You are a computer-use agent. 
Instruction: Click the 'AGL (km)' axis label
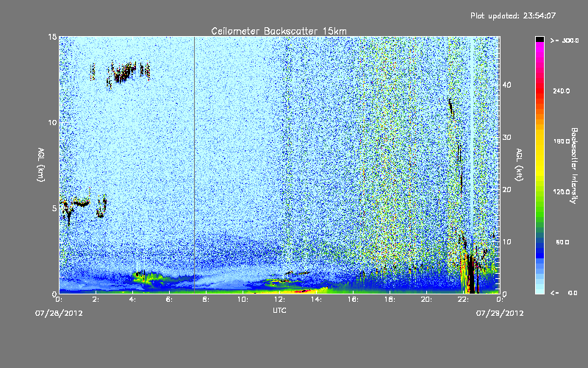point(41,165)
